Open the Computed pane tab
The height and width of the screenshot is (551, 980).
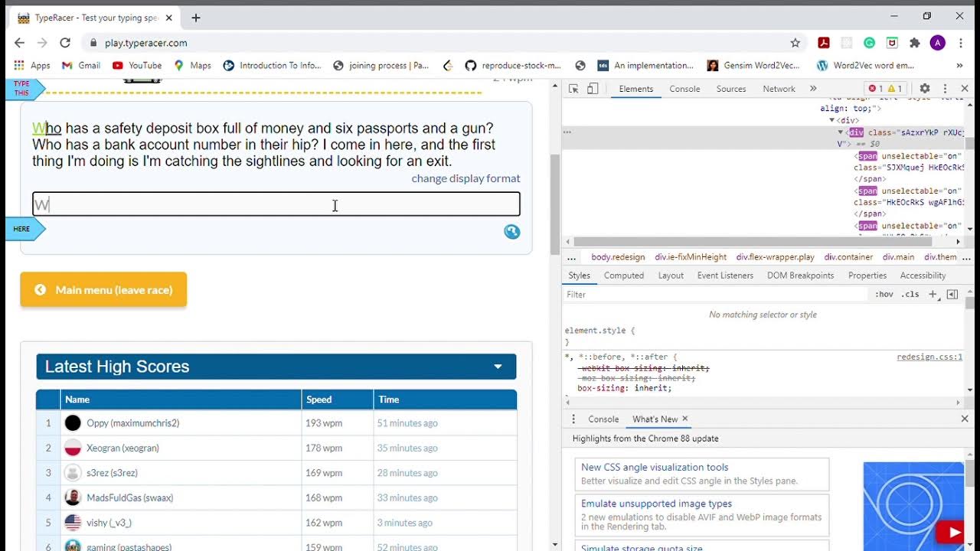click(x=624, y=275)
